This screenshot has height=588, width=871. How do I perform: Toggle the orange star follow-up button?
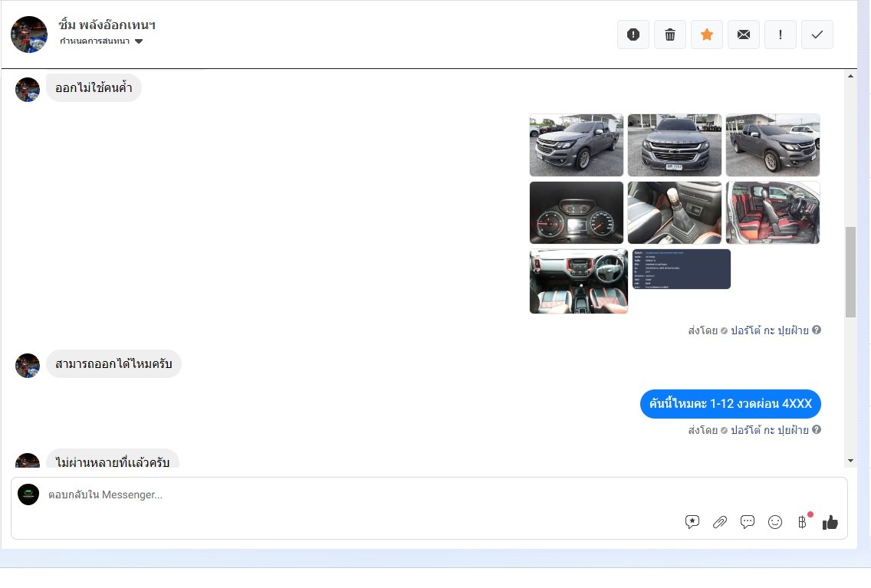pos(707,34)
